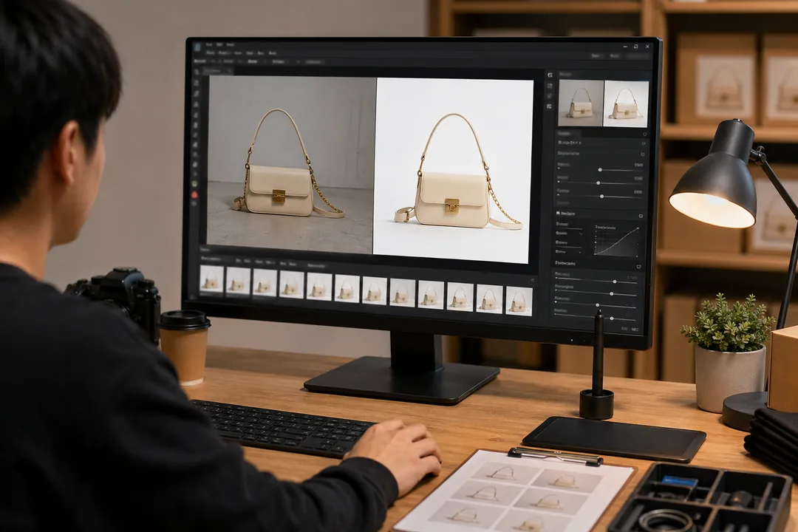Click the tone curve graph in right panel
Viewport: 798px width, 532px height.
[x=616, y=242]
